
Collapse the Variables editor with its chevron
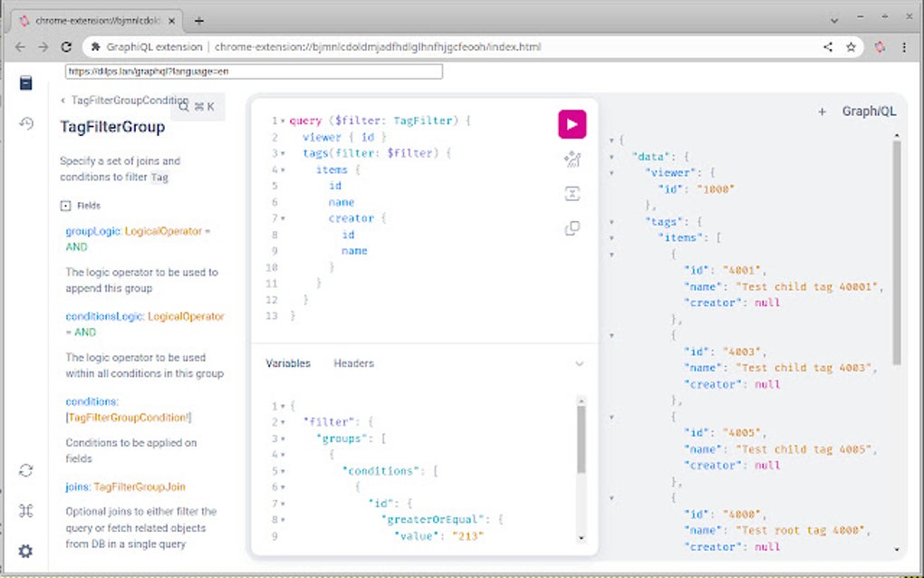579,363
